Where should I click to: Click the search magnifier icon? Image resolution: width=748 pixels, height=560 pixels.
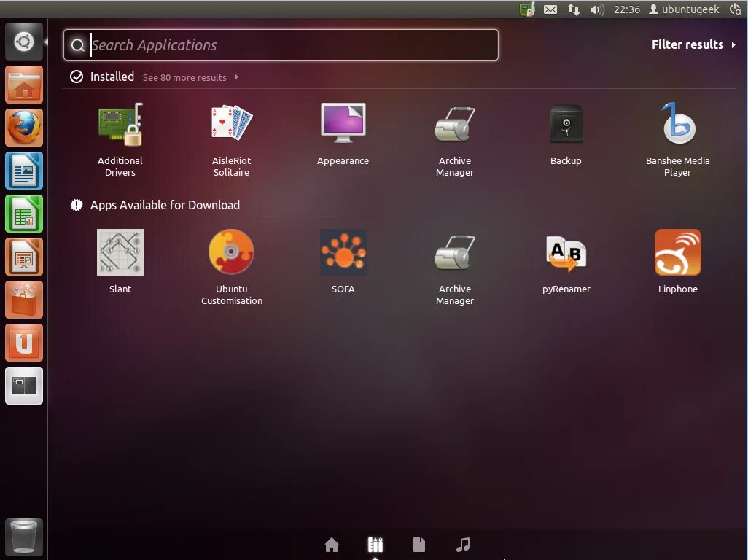click(x=77, y=45)
